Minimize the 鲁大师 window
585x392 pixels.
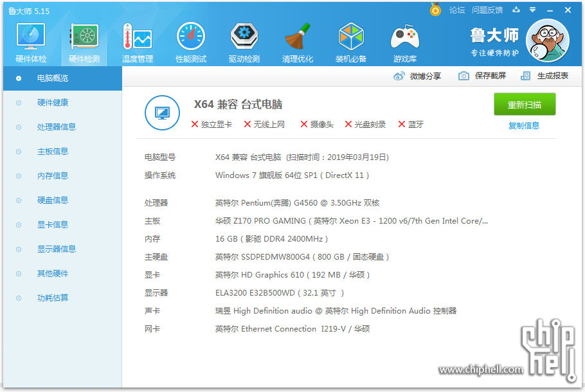(550, 10)
